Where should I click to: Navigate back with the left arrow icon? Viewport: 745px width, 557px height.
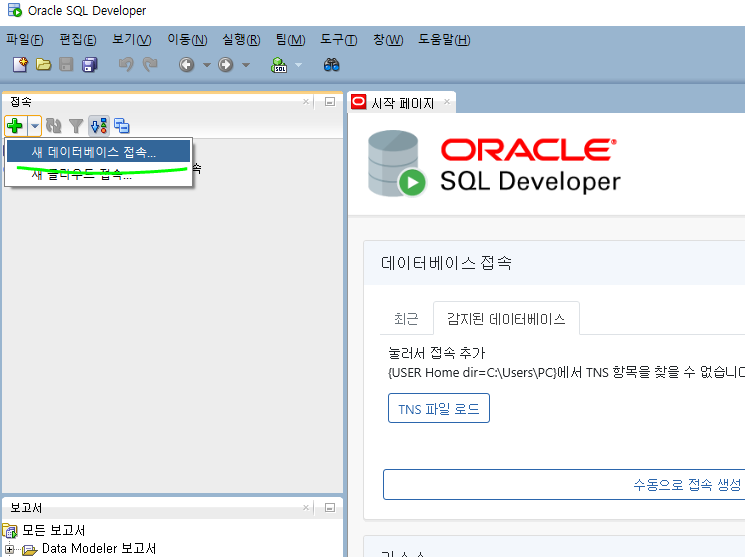tap(186, 64)
